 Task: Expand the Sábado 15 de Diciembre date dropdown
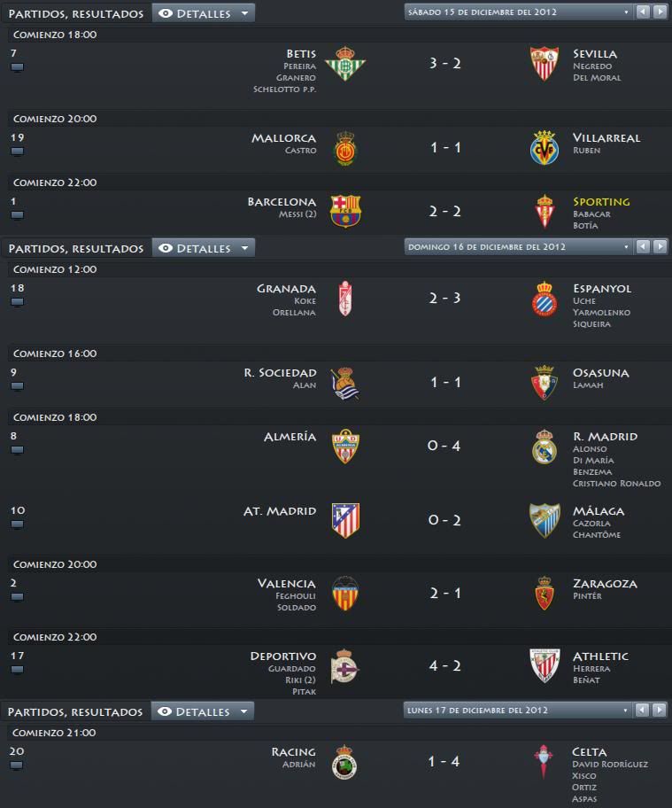click(519, 12)
